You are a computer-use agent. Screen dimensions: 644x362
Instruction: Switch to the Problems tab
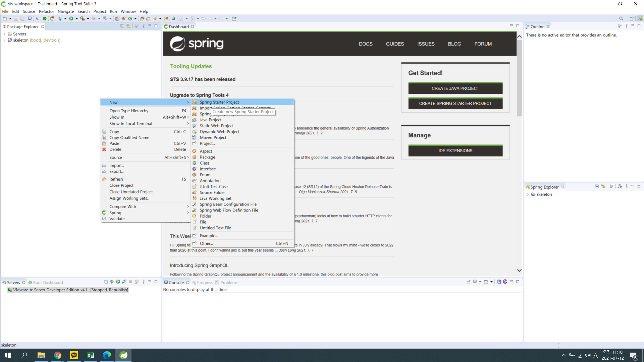229,283
